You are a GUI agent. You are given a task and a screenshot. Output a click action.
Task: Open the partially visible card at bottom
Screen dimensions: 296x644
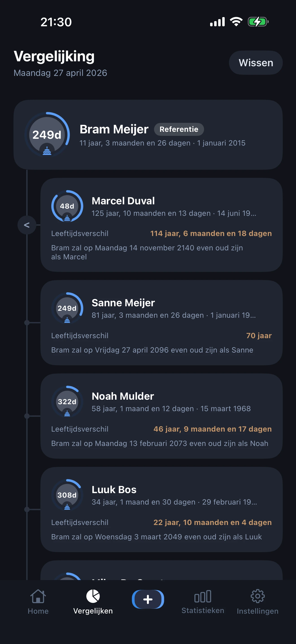coord(161,571)
